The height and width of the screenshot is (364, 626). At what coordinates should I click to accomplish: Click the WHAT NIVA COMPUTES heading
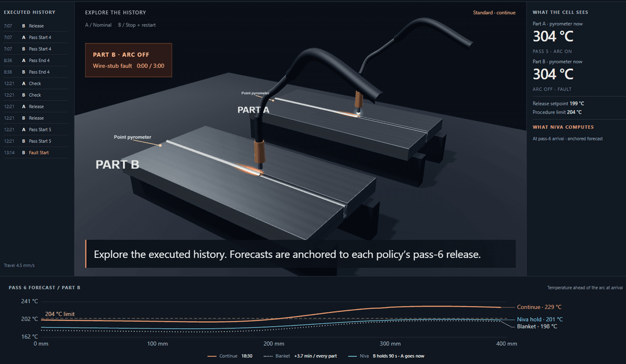click(x=563, y=128)
